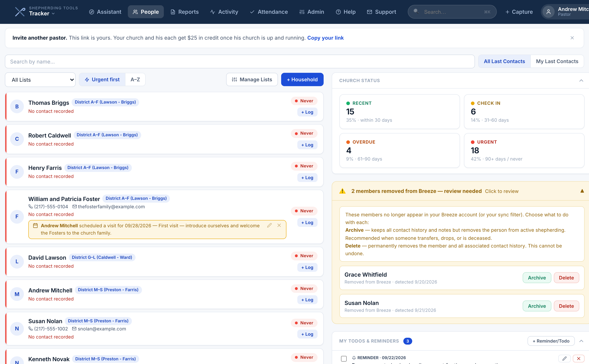Click the Susan Nolan phone icon

(x=31, y=329)
